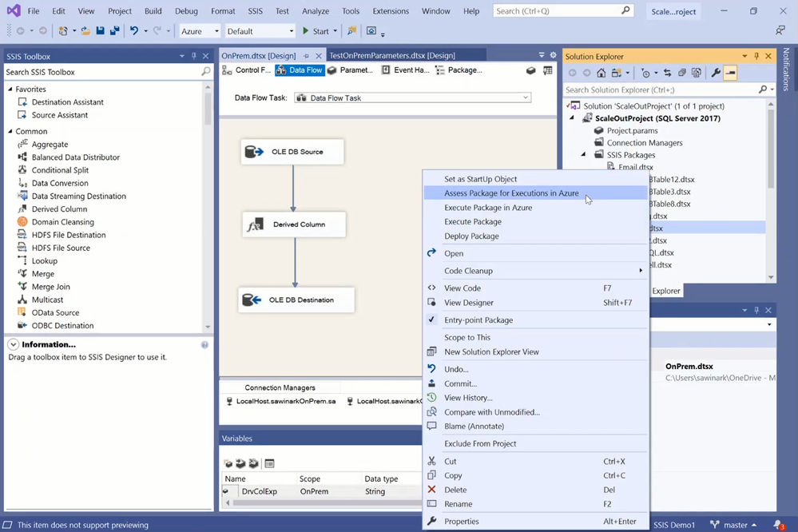Click Collapse All icon in Solution Explorer
The width and height of the screenshot is (798, 532).
point(682,73)
